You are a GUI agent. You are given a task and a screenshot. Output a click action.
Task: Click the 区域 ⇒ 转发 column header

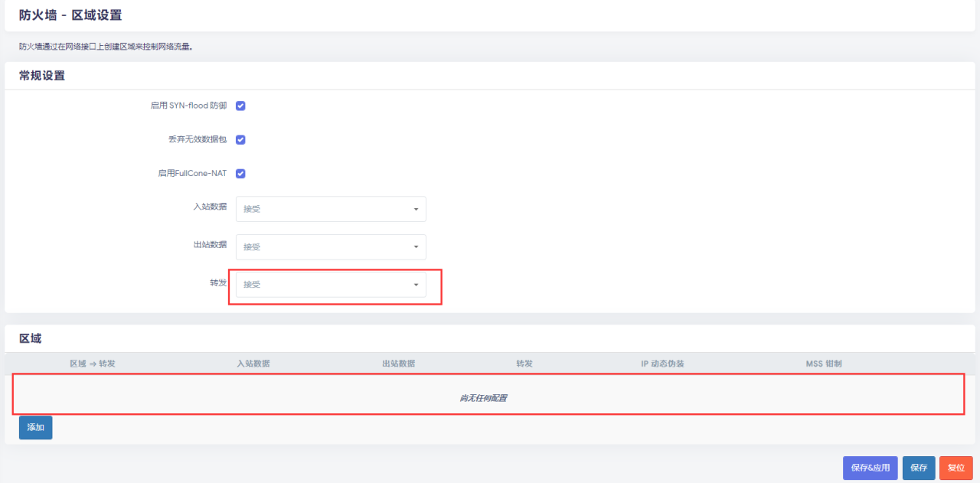(92, 364)
